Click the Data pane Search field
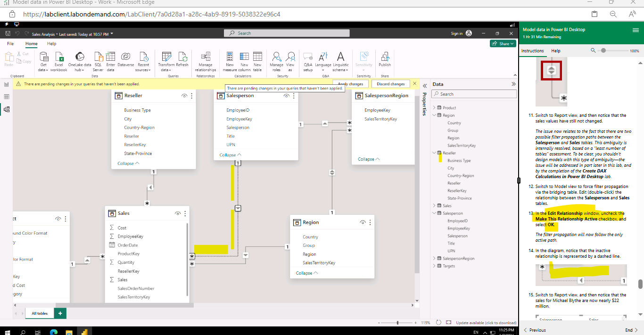 (x=474, y=94)
